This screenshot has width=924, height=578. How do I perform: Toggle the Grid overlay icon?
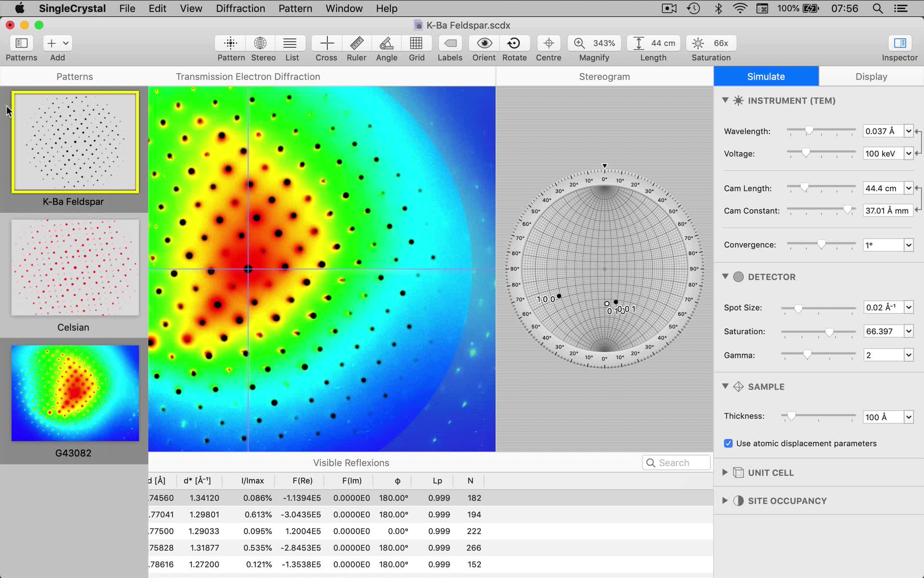(417, 43)
